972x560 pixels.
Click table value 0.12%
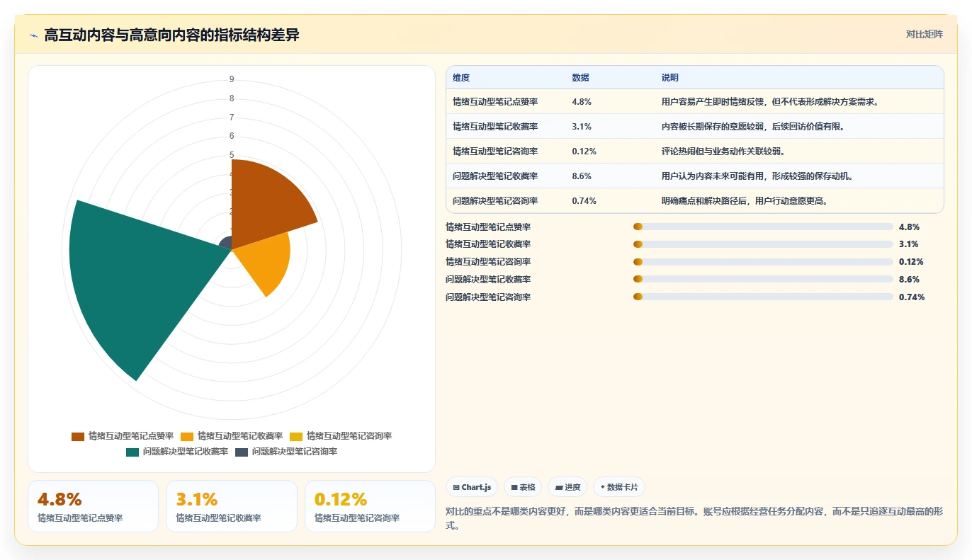(x=584, y=152)
